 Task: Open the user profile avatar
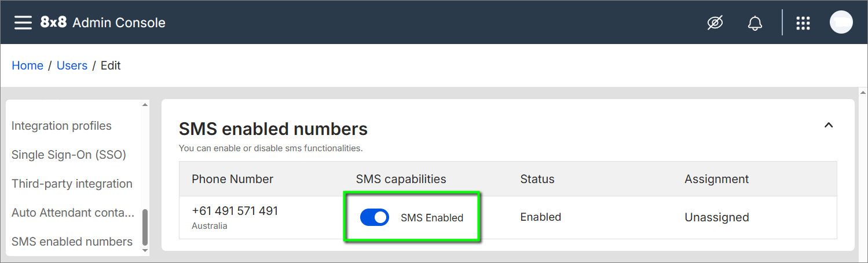click(x=841, y=23)
